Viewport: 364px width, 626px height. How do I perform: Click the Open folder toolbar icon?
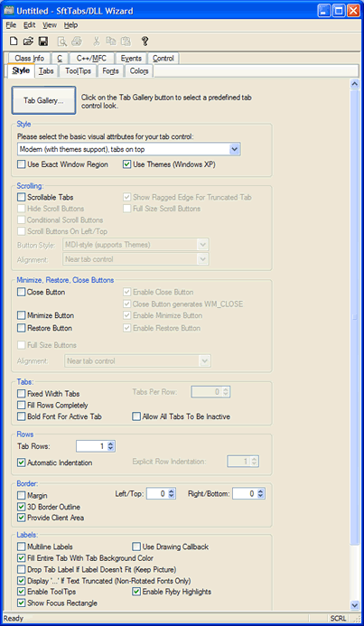[28, 41]
